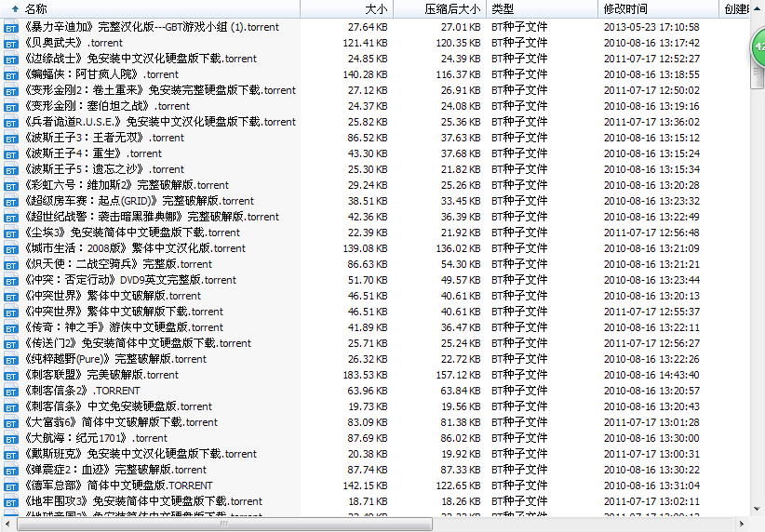
Task: Sort by the 大小 column header
Action: pyautogui.click(x=346, y=8)
